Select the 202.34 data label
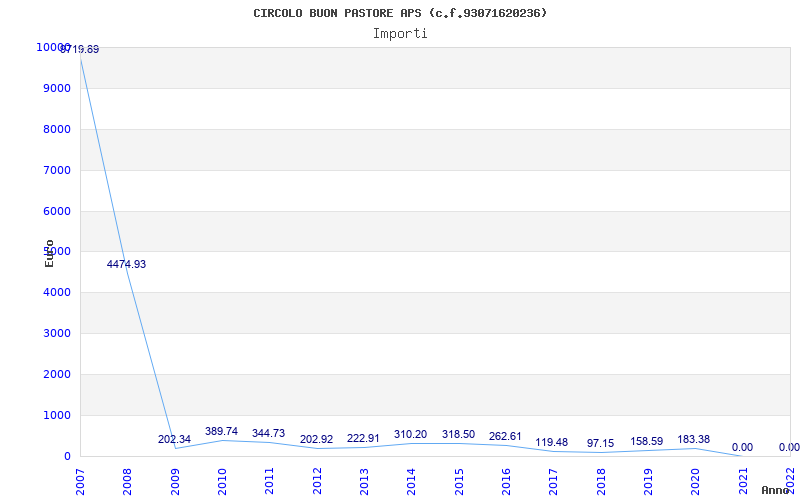 click(174, 439)
